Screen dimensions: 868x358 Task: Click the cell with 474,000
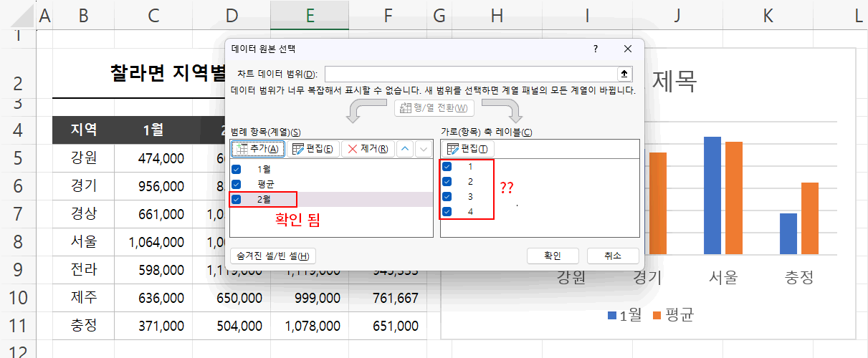154,158
